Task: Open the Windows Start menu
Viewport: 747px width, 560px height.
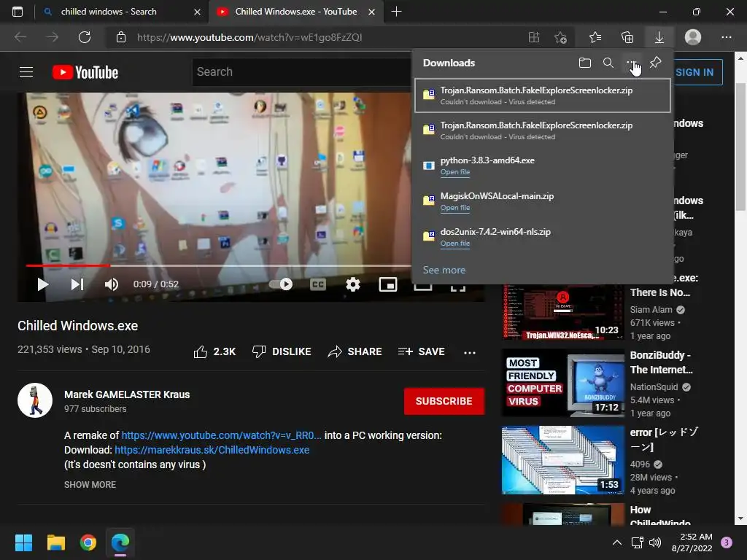Action: point(23,542)
